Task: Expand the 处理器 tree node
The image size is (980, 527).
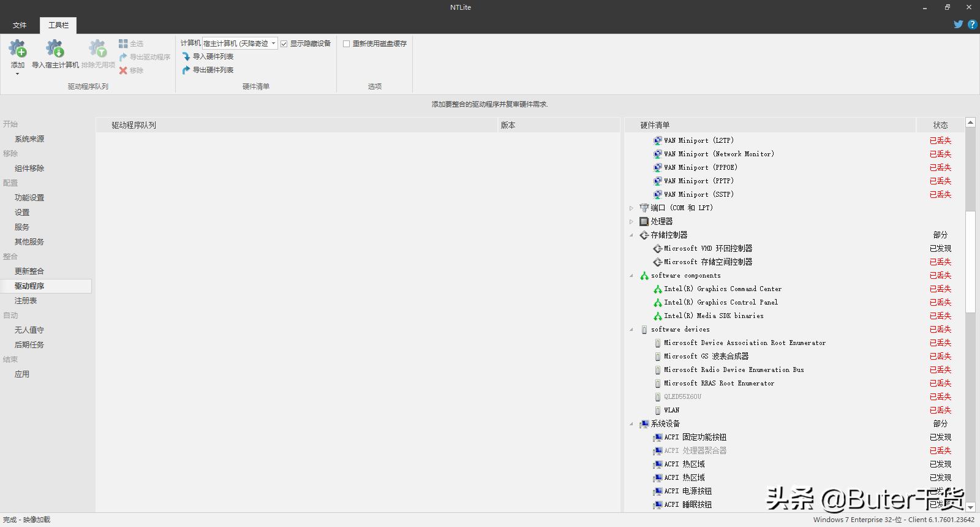Action: [x=631, y=221]
